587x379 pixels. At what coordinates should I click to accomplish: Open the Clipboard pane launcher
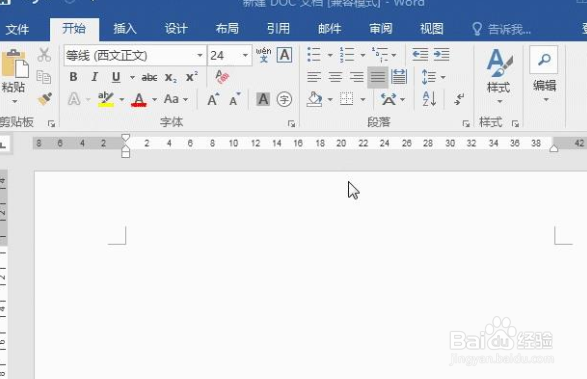(51, 124)
